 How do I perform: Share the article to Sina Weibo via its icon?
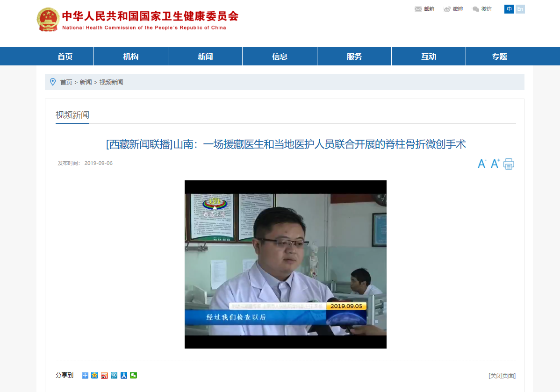pos(104,375)
